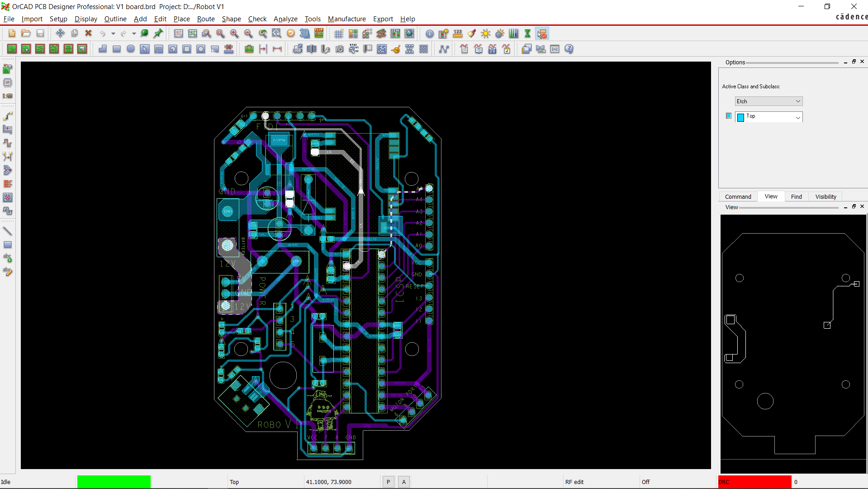Switch to the Visibility tab

[825, 197]
